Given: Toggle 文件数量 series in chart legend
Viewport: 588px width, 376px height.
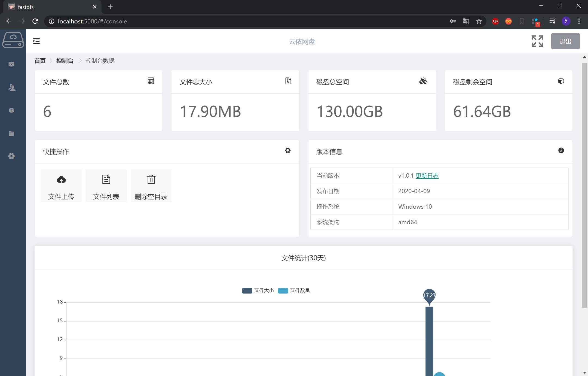Looking at the screenshot, I should [x=294, y=290].
